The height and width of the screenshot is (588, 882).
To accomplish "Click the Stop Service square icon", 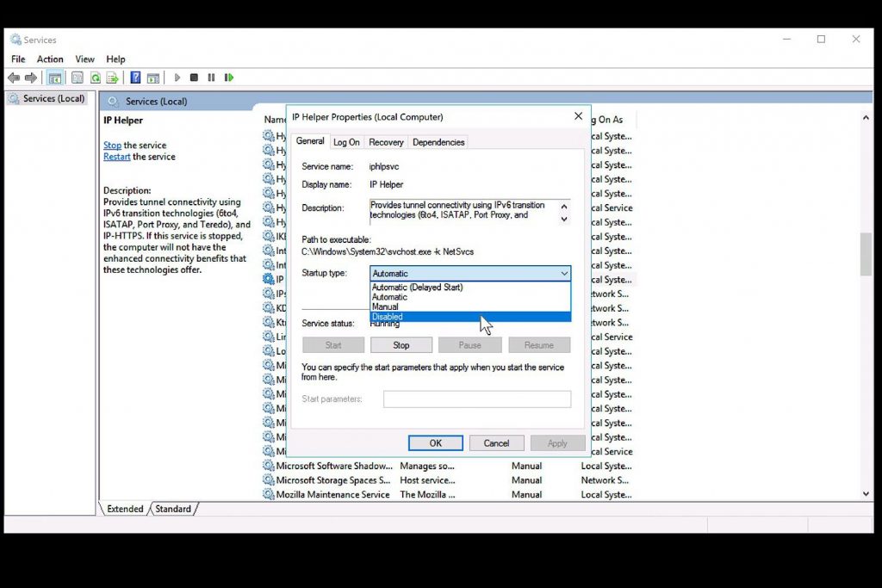I will click(x=194, y=77).
